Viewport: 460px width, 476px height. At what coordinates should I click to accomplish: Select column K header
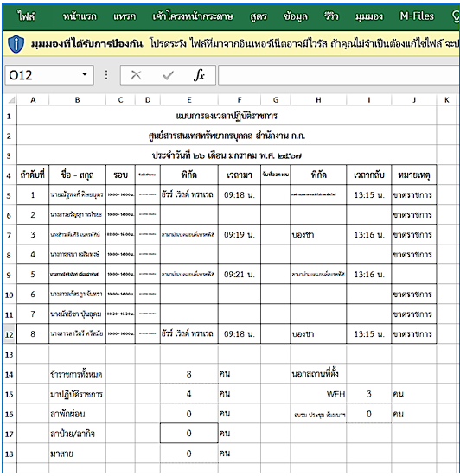tap(447, 100)
